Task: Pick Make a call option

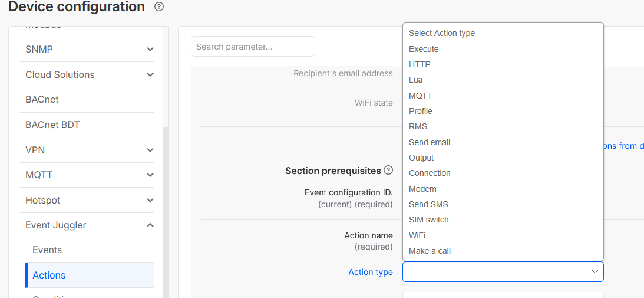Action: click(430, 251)
